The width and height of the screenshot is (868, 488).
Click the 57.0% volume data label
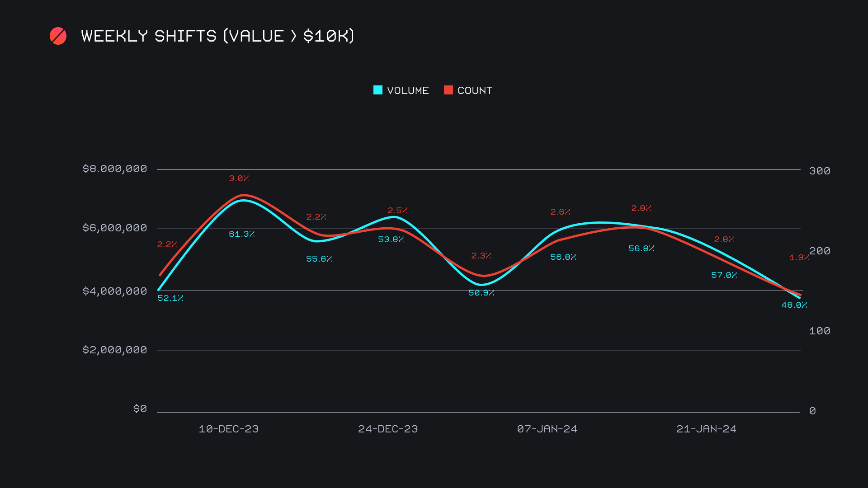coord(724,275)
